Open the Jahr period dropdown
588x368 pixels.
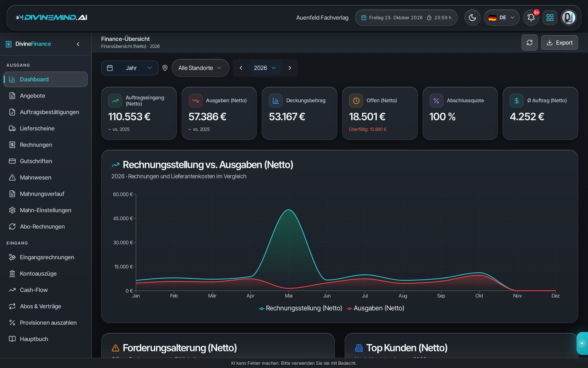click(130, 68)
